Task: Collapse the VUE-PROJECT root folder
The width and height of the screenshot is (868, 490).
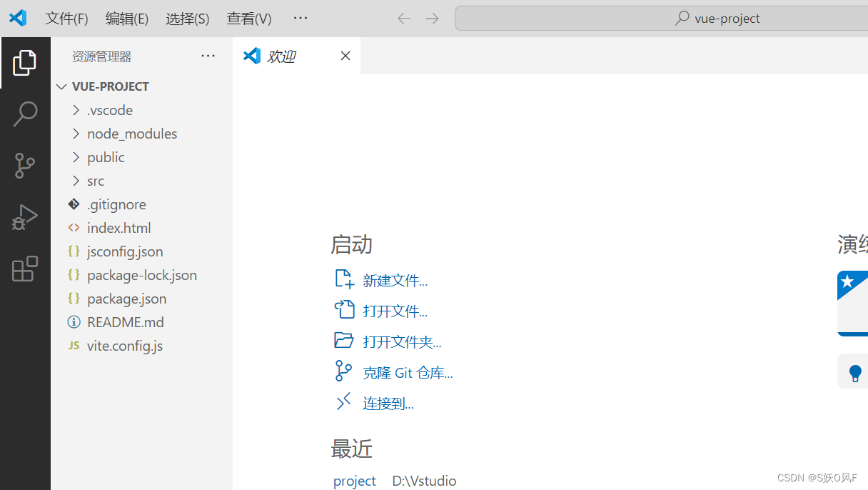Action: pyautogui.click(x=61, y=86)
